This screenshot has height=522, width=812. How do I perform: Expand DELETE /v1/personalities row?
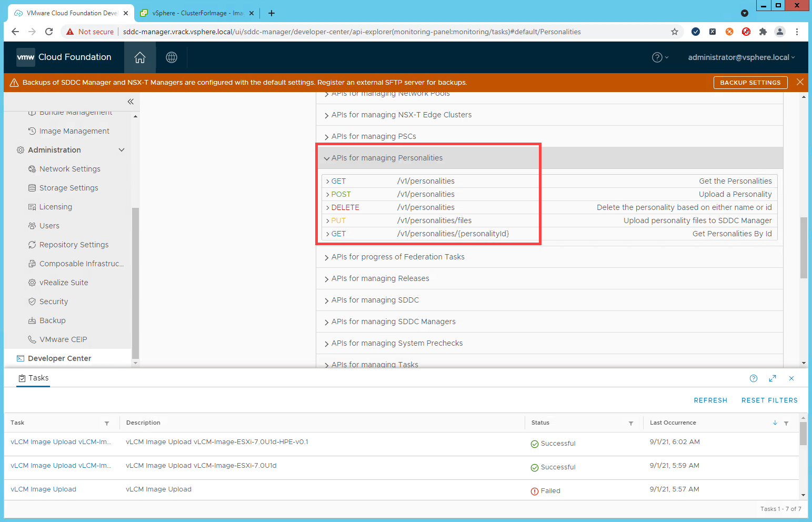click(549, 207)
